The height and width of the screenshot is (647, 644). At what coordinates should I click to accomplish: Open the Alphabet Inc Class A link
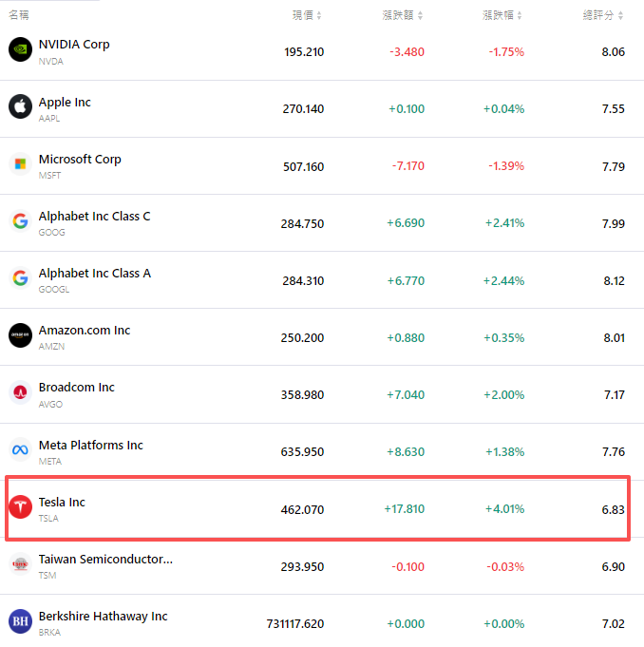point(94,273)
